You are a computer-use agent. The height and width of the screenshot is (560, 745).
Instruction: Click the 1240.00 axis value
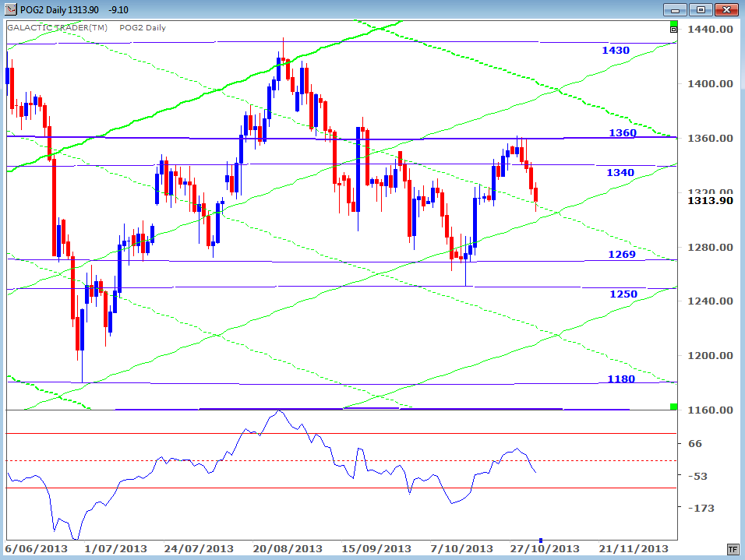[710, 301]
